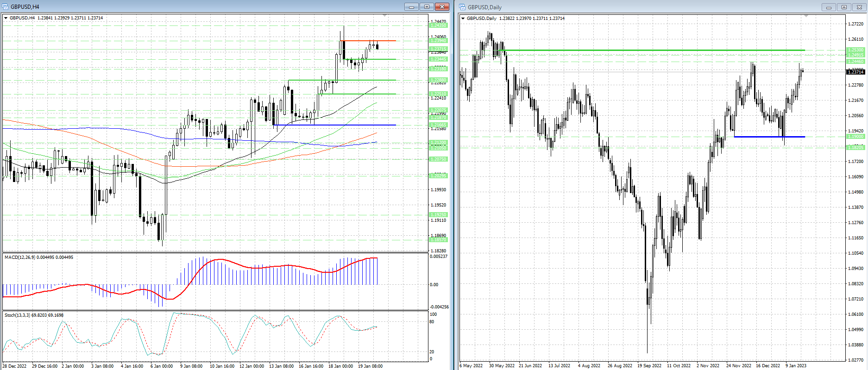The image size is (868, 370).
Task: Click the current price label 1.23714 on Daily
Action: (x=855, y=72)
